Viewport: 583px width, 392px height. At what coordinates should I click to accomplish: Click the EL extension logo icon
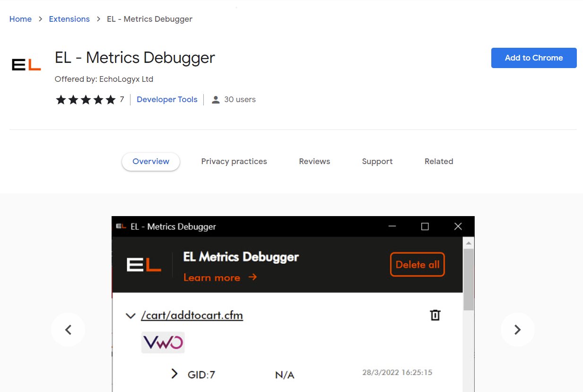(26, 65)
